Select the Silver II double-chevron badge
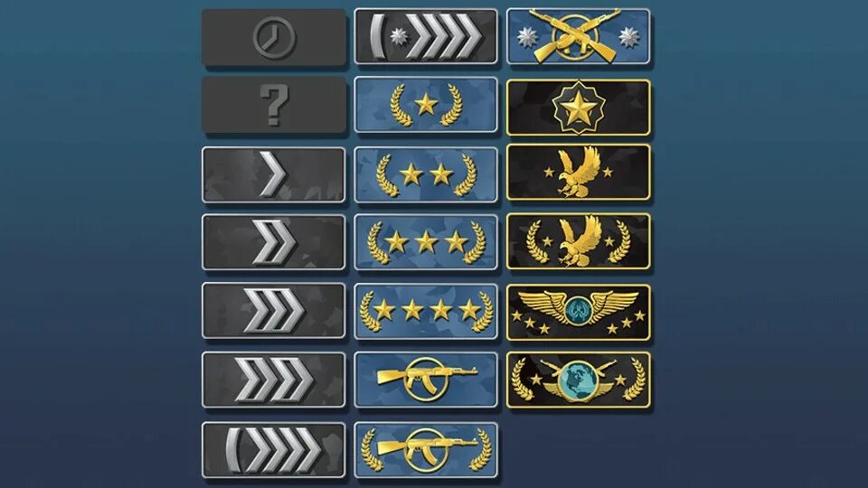 tap(273, 242)
